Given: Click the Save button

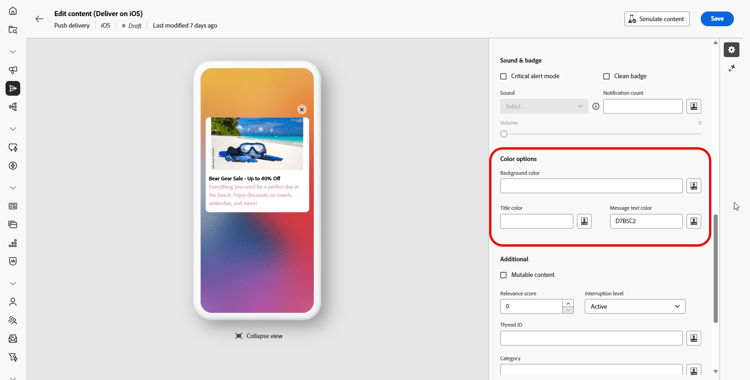Looking at the screenshot, I should (x=717, y=19).
